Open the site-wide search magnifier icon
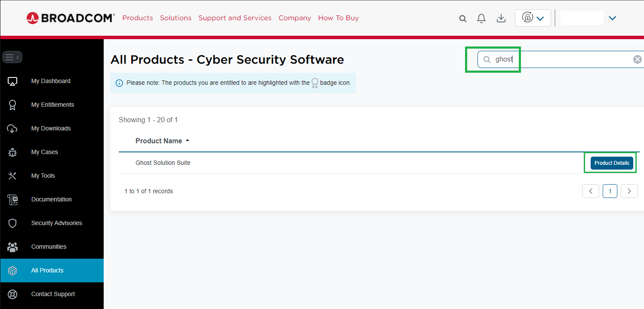This screenshot has width=644, height=309. (x=462, y=19)
